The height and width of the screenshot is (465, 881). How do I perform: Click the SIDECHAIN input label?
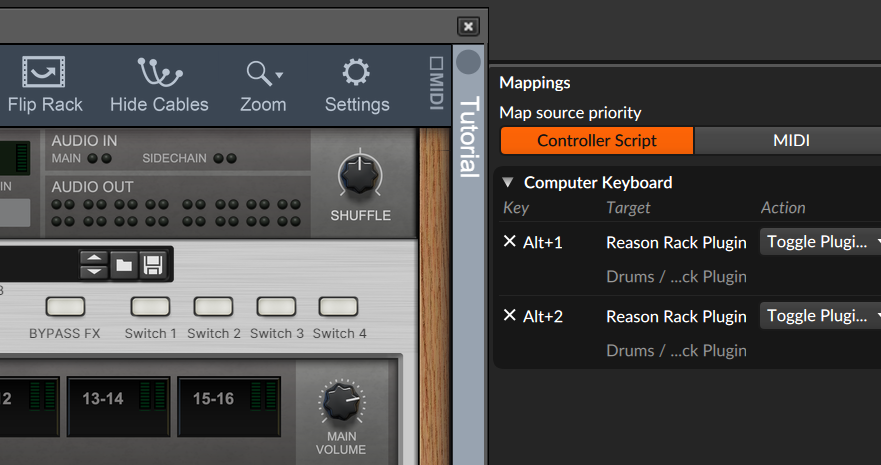pos(174,158)
